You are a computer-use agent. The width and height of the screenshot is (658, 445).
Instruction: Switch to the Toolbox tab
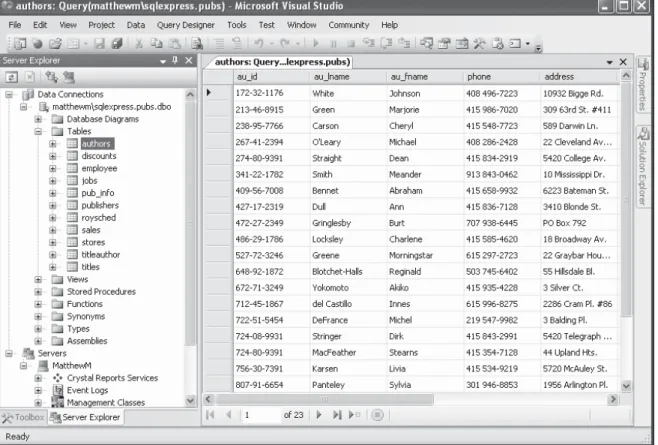[23, 417]
